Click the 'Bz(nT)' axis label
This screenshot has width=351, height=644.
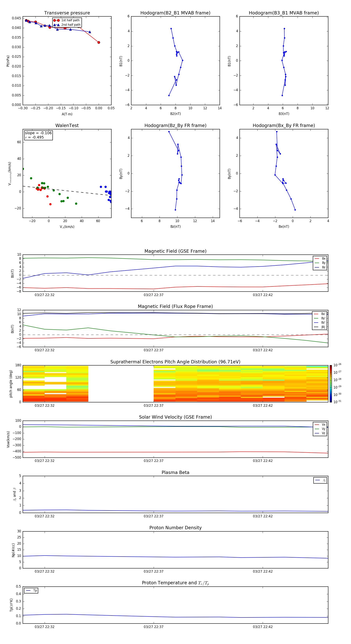pos(175,227)
